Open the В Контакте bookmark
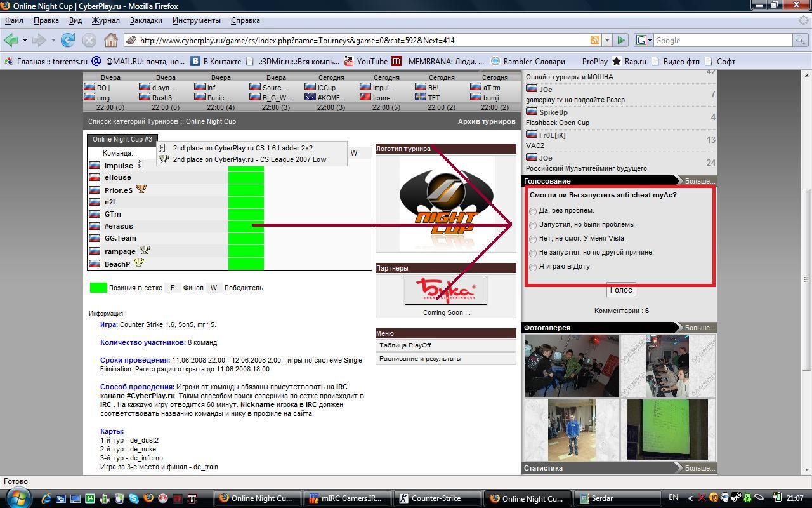 216,61
